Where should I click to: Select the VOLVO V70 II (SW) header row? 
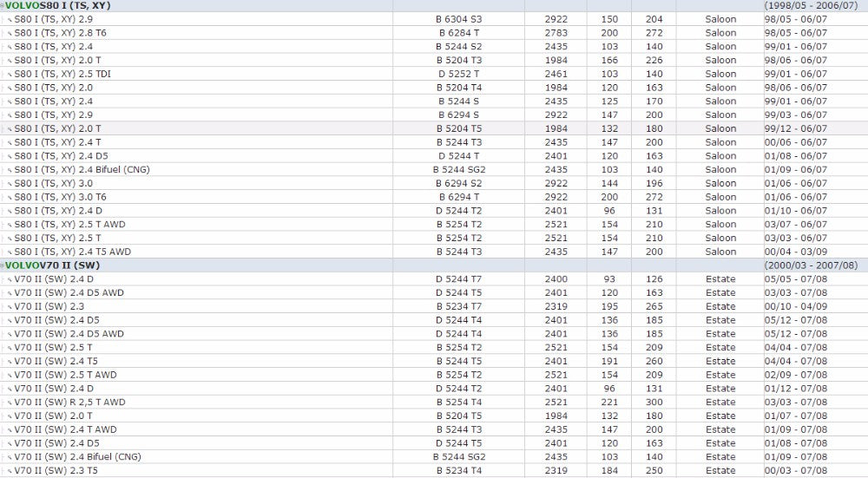click(434, 265)
